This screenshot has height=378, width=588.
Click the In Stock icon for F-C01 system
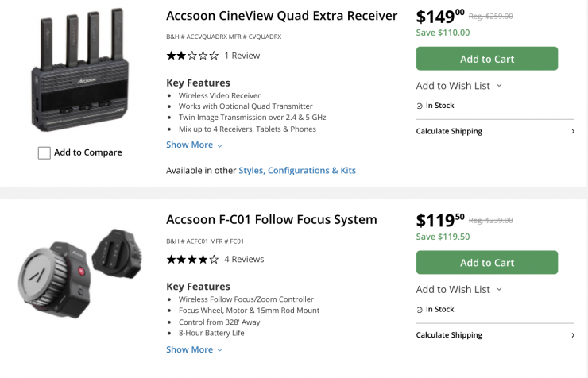tap(420, 309)
